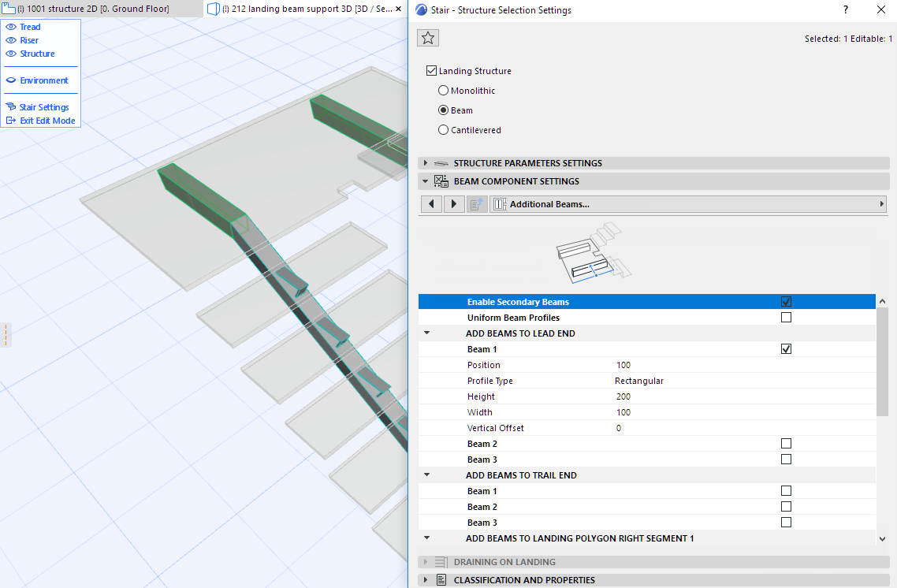Uncheck the Landing Structure checkbox

tap(430, 71)
